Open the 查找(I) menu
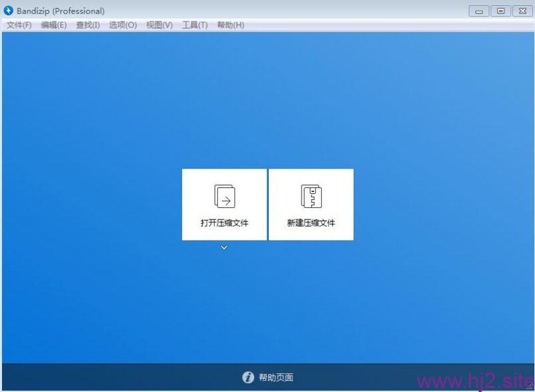 (88, 25)
